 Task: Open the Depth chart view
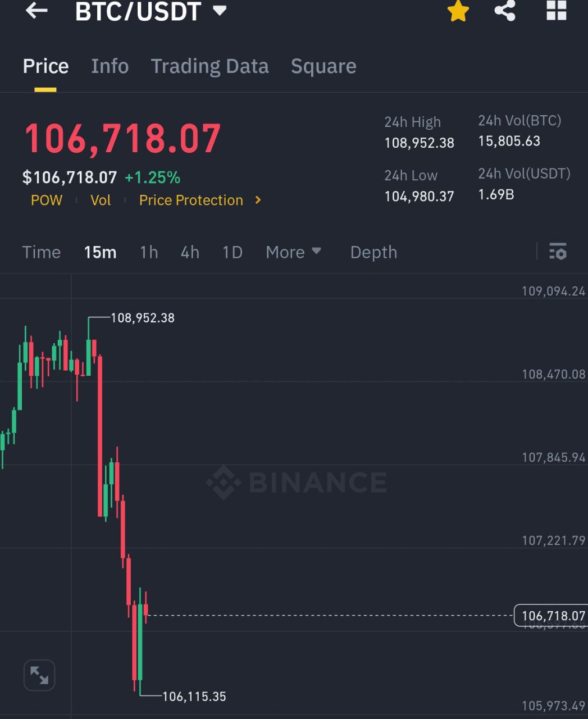[x=373, y=252]
